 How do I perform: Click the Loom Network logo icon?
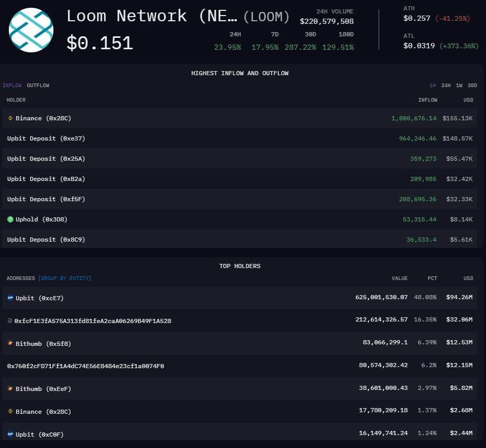(x=31, y=30)
